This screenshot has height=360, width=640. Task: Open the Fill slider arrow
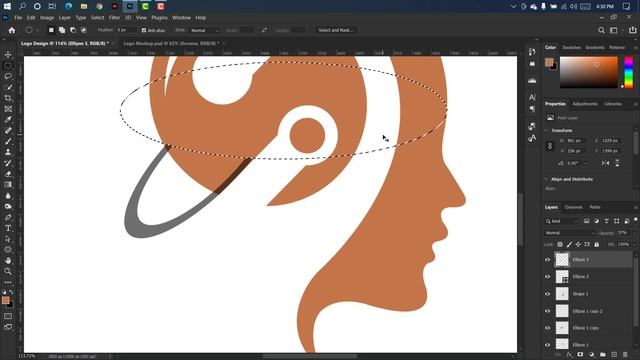pyautogui.click(x=634, y=244)
